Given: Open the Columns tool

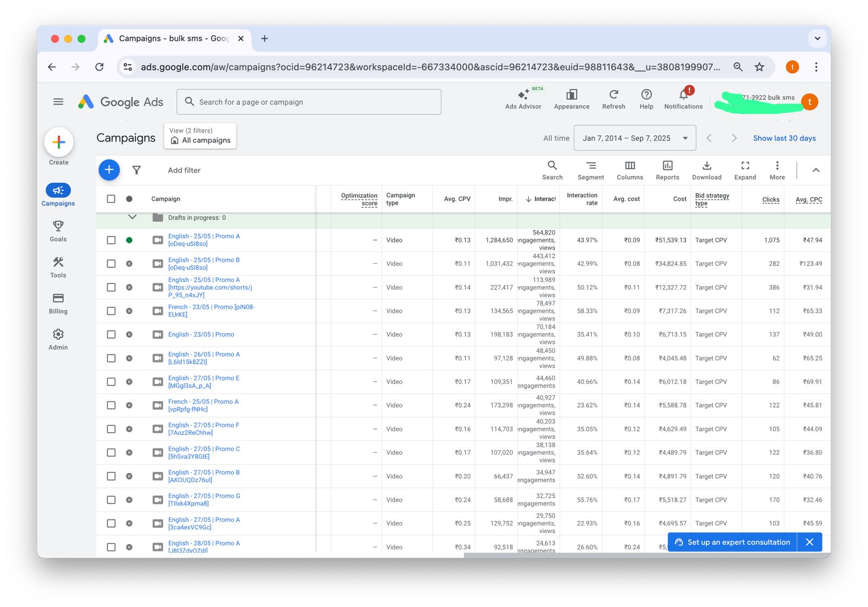Looking at the screenshot, I should (630, 170).
